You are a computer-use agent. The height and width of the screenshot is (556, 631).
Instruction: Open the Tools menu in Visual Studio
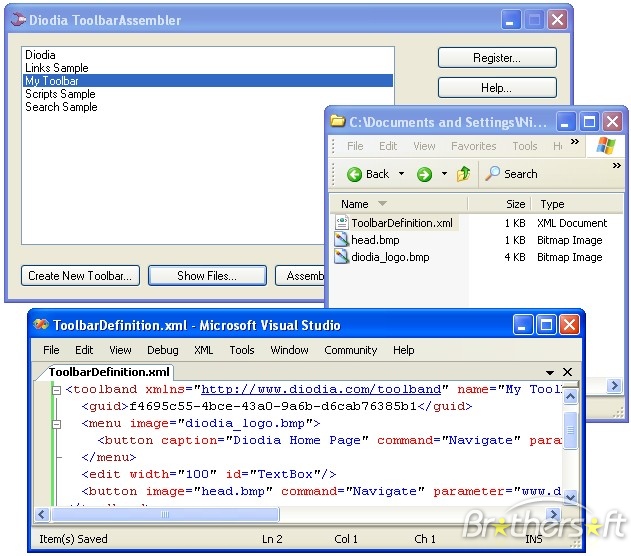tap(242, 350)
